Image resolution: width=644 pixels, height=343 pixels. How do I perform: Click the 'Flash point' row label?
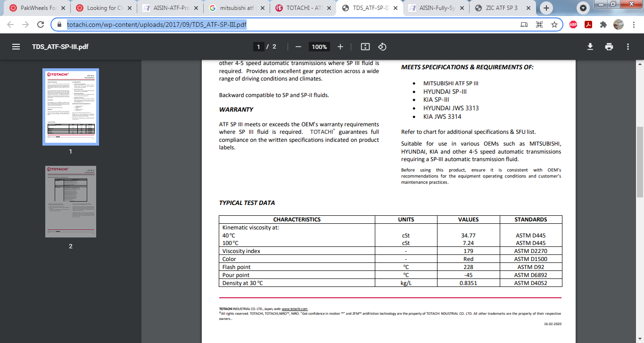(x=236, y=267)
